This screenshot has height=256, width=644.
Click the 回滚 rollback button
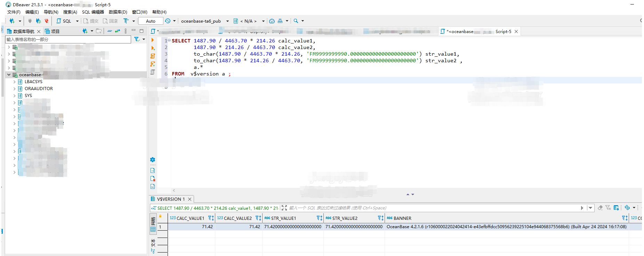point(110,21)
